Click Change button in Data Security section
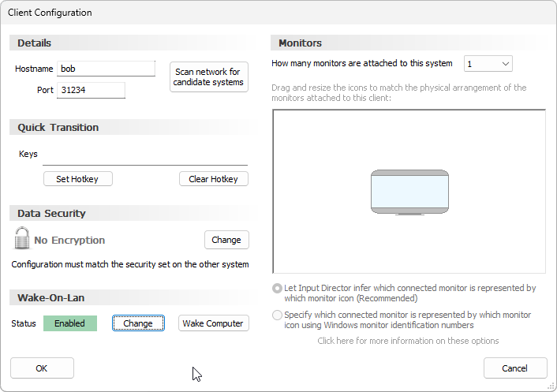557x392 pixels. 226,240
